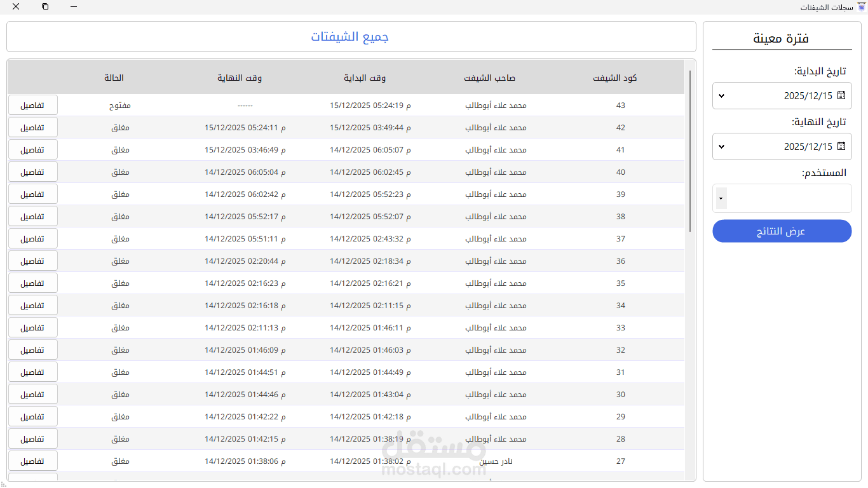Image resolution: width=868 pixels, height=488 pixels.
Task: Open تفاصيل details for shift 38
Action: click(33, 217)
